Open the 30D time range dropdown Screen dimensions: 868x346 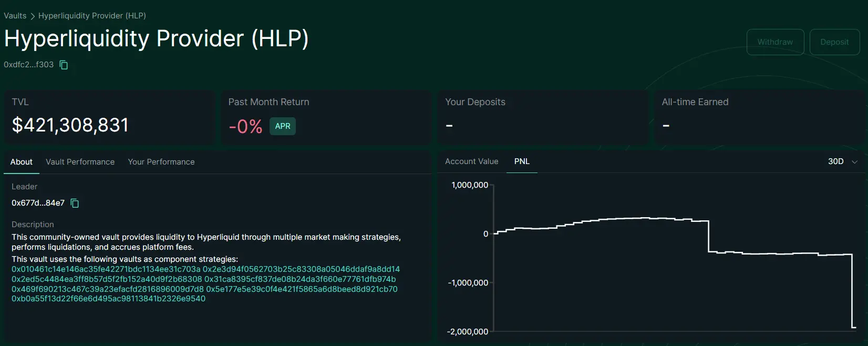(843, 161)
